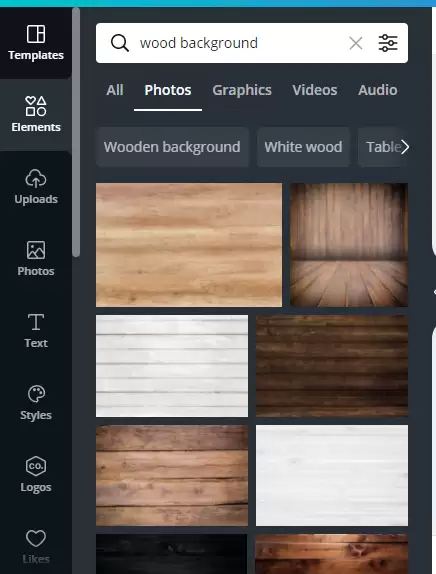Viewport: 436px width, 574px height.
Task: Switch to the Photos results tab
Action: coord(168,90)
